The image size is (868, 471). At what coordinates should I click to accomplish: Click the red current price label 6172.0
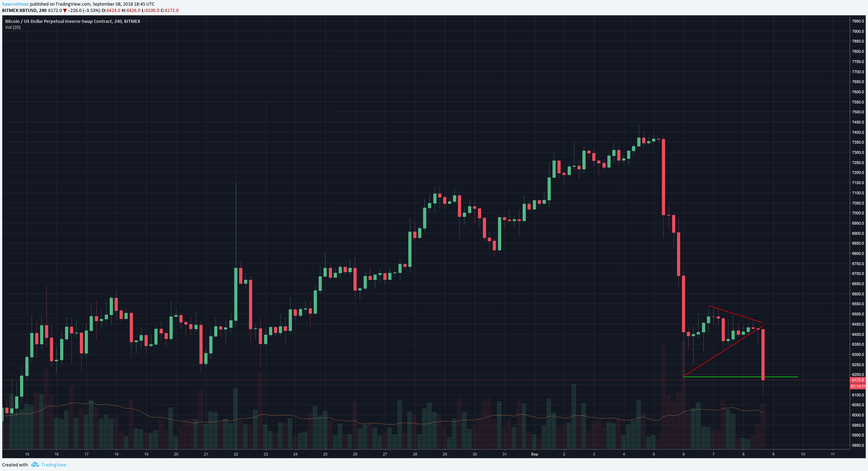(x=858, y=380)
